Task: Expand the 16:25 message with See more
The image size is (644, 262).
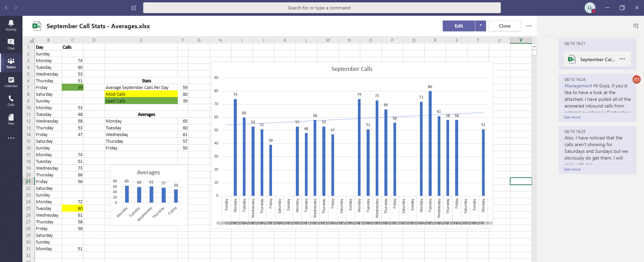Action: [x=572, y=169]
